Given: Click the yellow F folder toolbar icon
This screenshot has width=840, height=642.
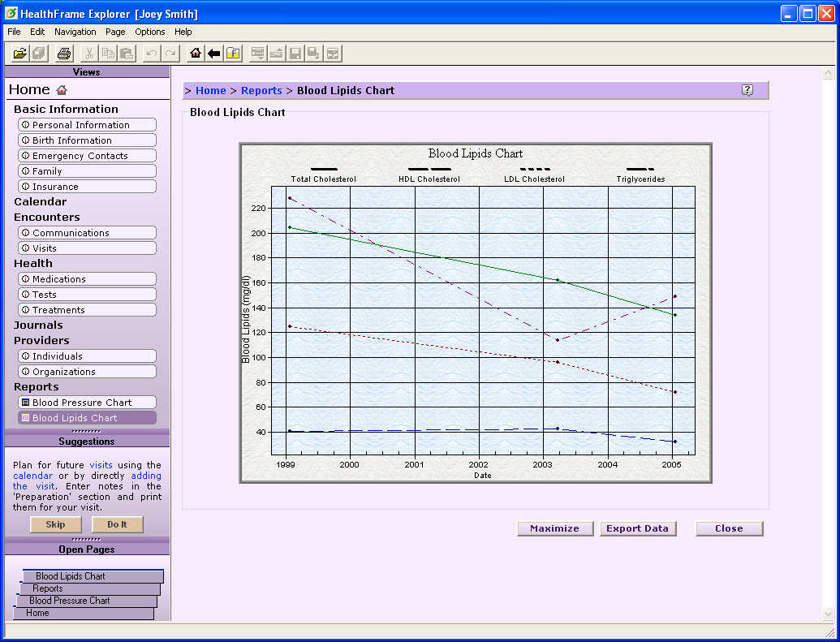Looking at the screenshot, I should click(x=233, y=54).
